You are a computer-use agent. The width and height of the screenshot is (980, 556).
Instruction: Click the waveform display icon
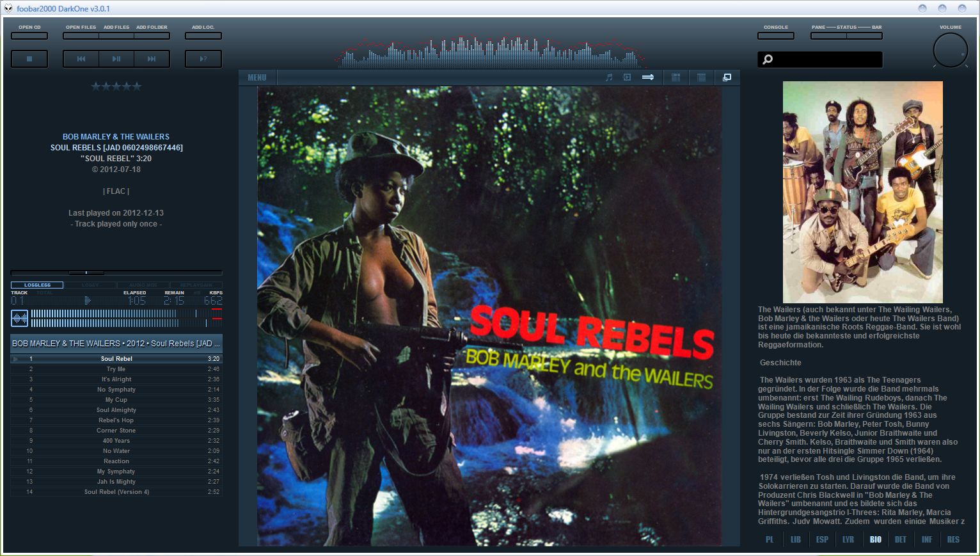pos(20,318)
